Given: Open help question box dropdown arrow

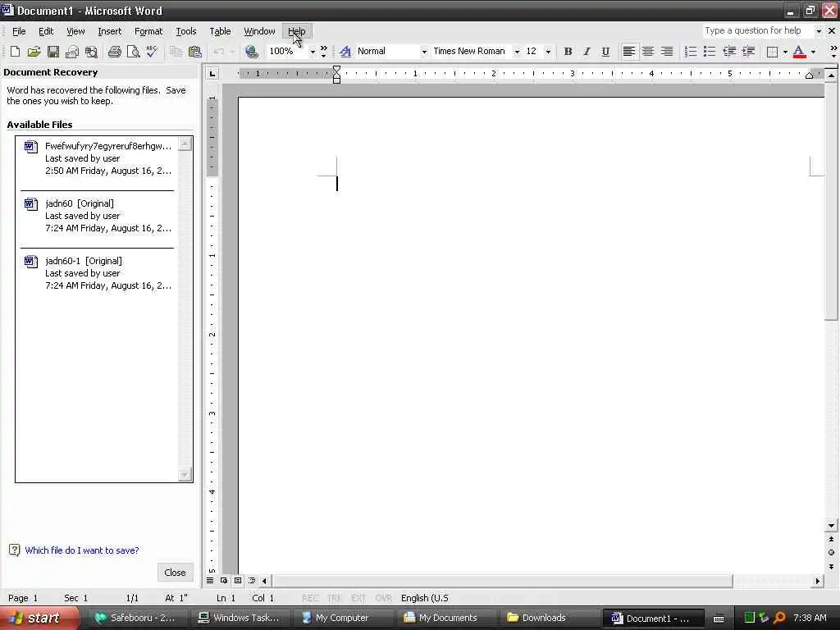Looking at the screenshot, I should click(x=819, y=31).
